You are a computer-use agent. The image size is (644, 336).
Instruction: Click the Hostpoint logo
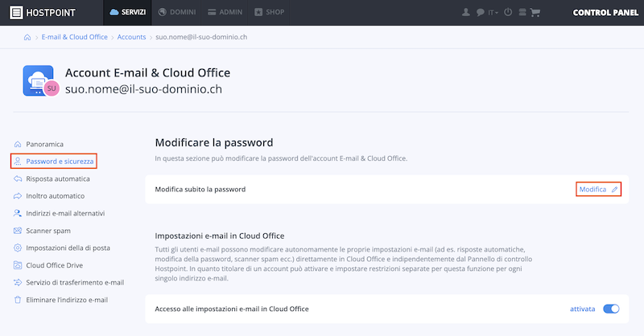43,12
